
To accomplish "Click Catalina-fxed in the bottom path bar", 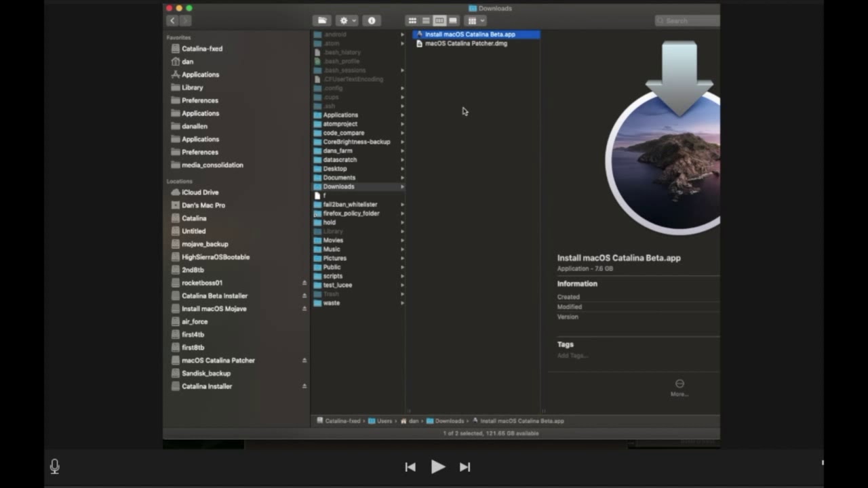I will [338, 421].
